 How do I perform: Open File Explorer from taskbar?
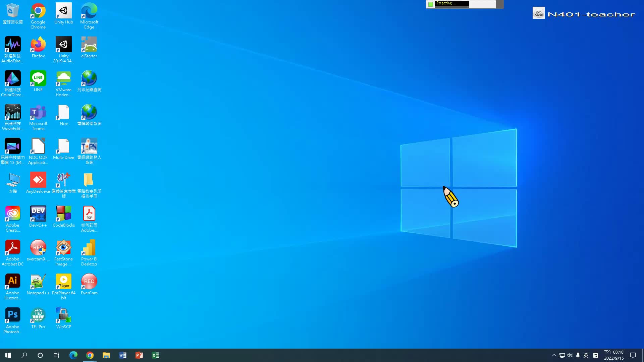point(106,355)
